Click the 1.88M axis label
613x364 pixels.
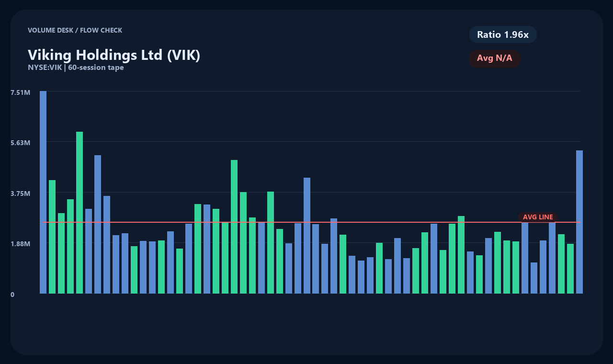click(x=21, y=244)
